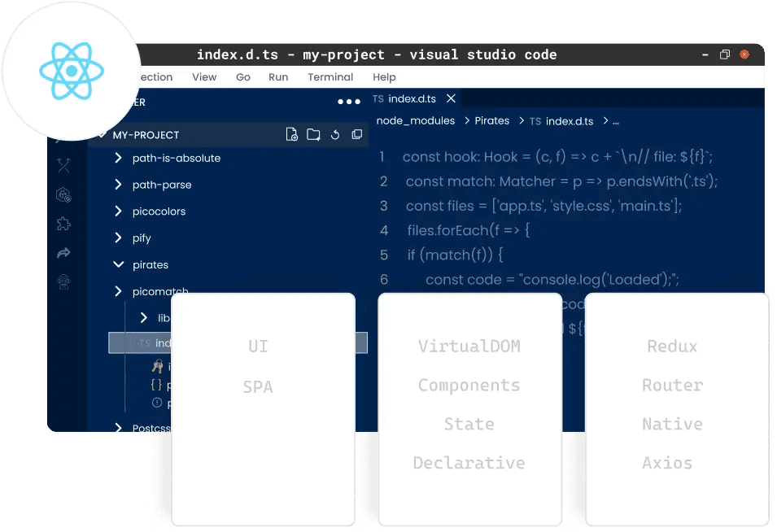Screen dimensions: 777x532
Task: Click the Native label
Action: tap(672, 424)
